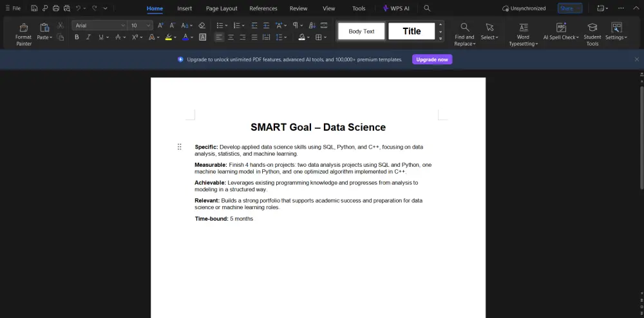The image size is (644, 318).
Task: Expand the styles gallery with bottom arrow
Action: 440,39
